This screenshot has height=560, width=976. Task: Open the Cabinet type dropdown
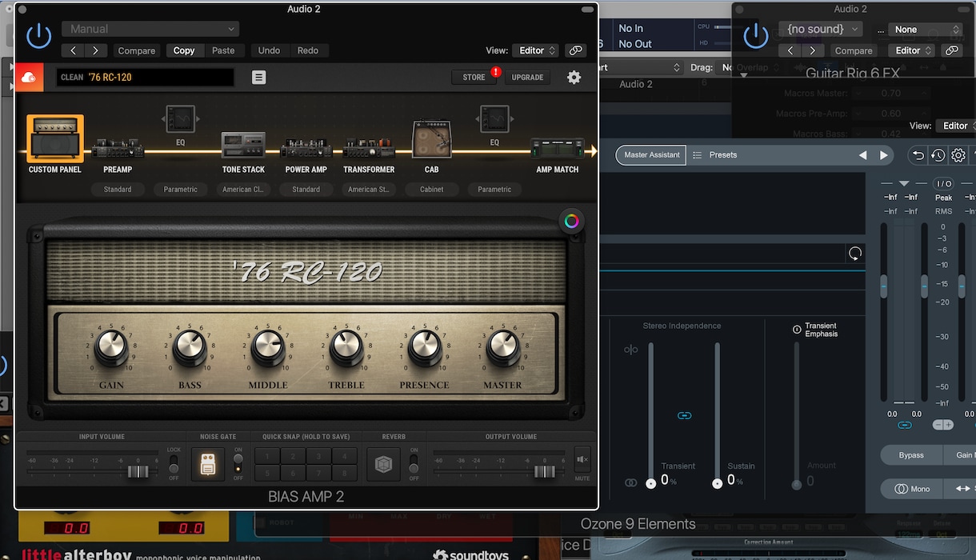[x=432, y=190]
